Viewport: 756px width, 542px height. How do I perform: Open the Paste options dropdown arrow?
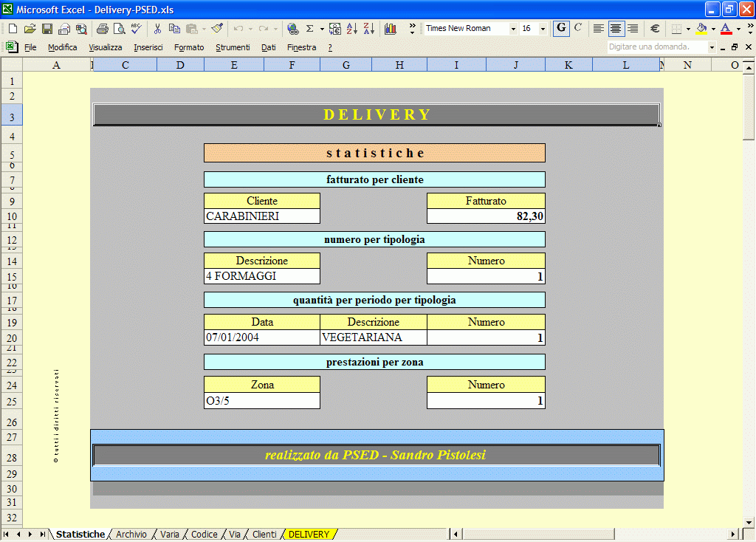tap(204, 29)
